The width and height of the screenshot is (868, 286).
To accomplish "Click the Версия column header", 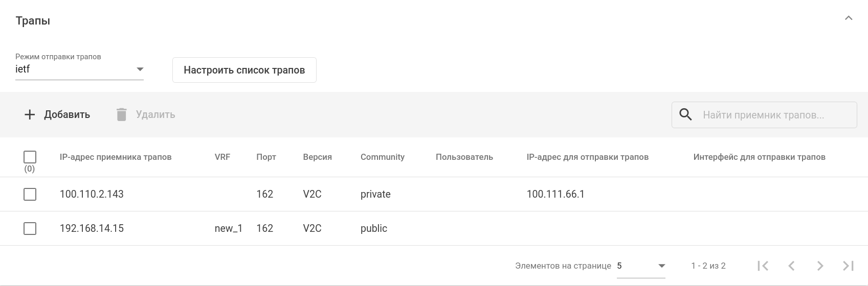I will [x=317, y=157].
